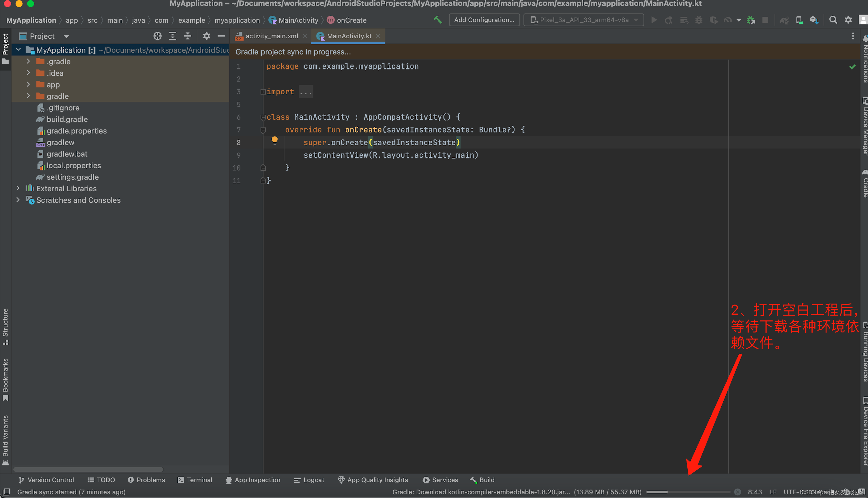The height and width of the screenshot is (498, 868).
Task: Click the Debug app bug icon
Action: 699,20
